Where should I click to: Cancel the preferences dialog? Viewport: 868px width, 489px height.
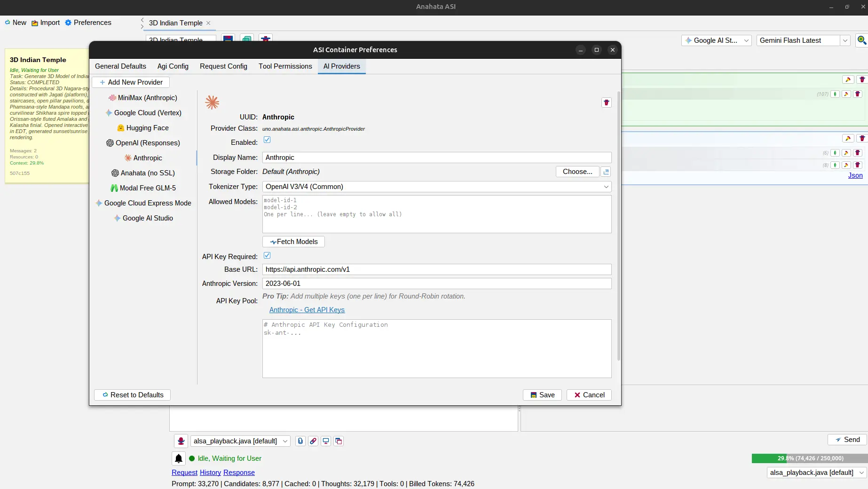pyautogui.click(x=589, y=395)
